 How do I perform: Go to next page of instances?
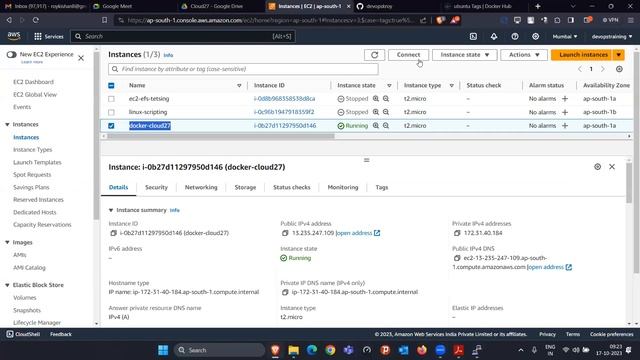(603, 69)
